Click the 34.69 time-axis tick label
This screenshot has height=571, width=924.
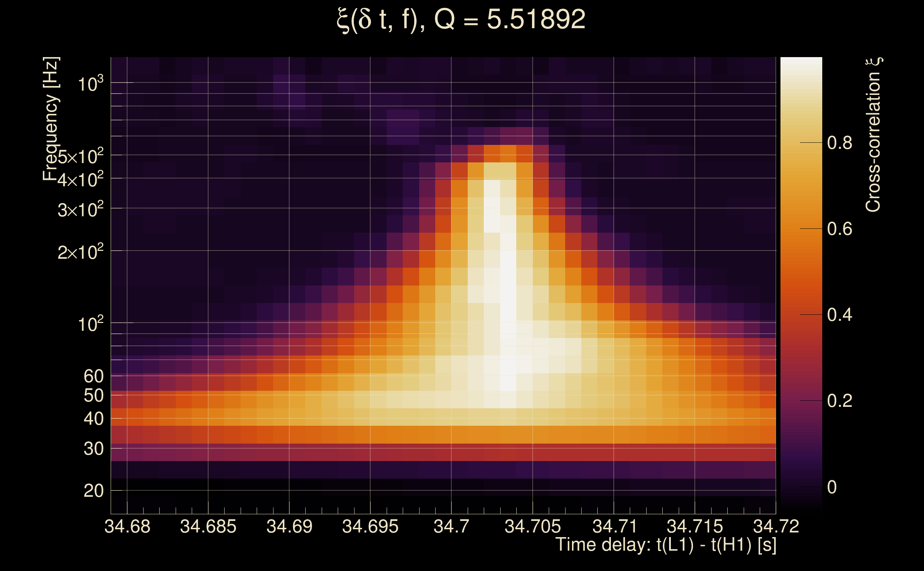tap(289, 527)
